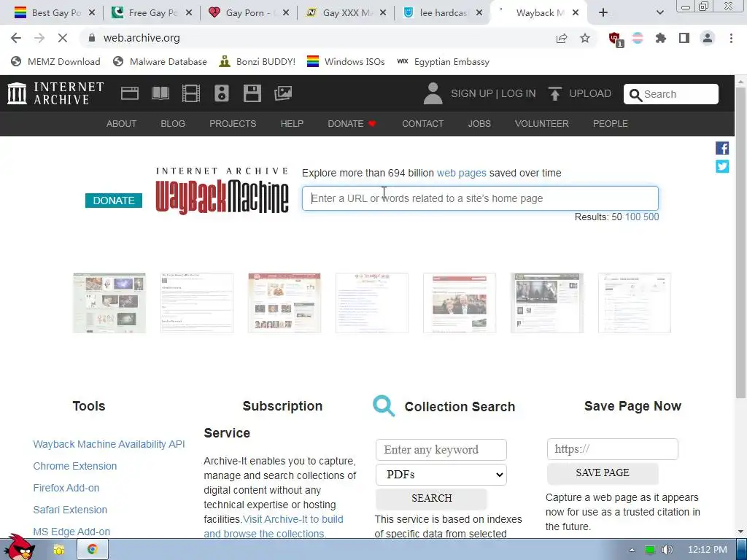Expand the Chrome tab search chevron
Image resolution: width=747 pixels, height=560 pixels.
659,13
